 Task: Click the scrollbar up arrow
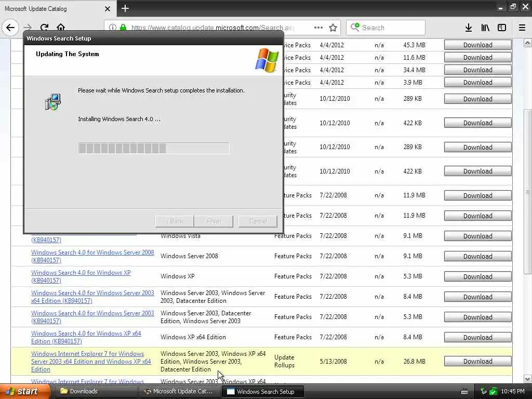tap(527, 43)
